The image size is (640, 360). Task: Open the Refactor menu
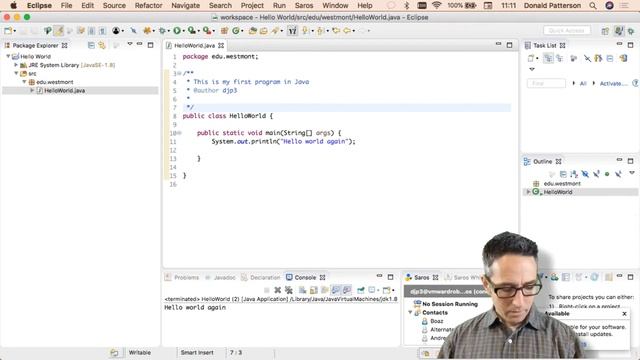pos(149,6)
